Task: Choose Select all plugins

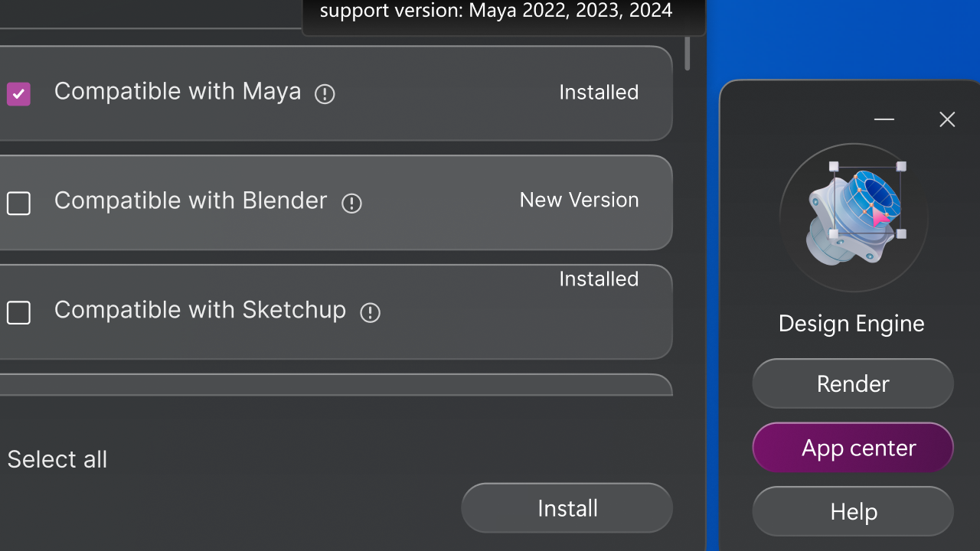Action: point(57,459)
